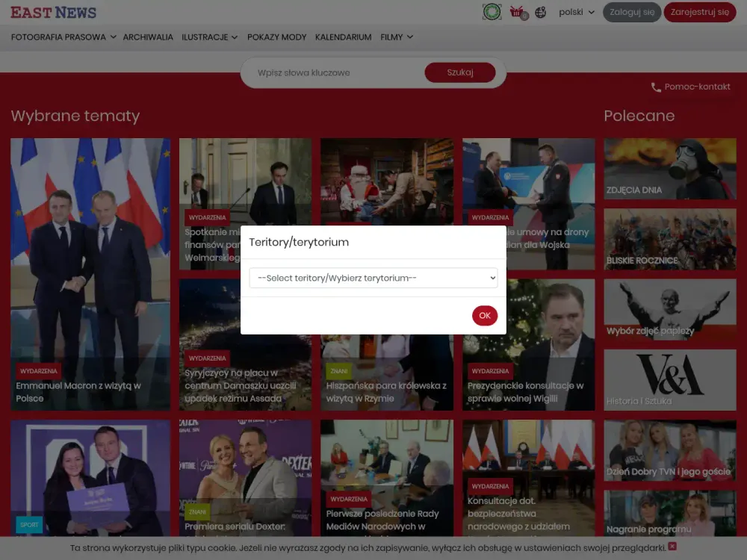747x560 pixels.
Task: Open the V&A Historia i Sztuka tile
Action: (669, 379)
